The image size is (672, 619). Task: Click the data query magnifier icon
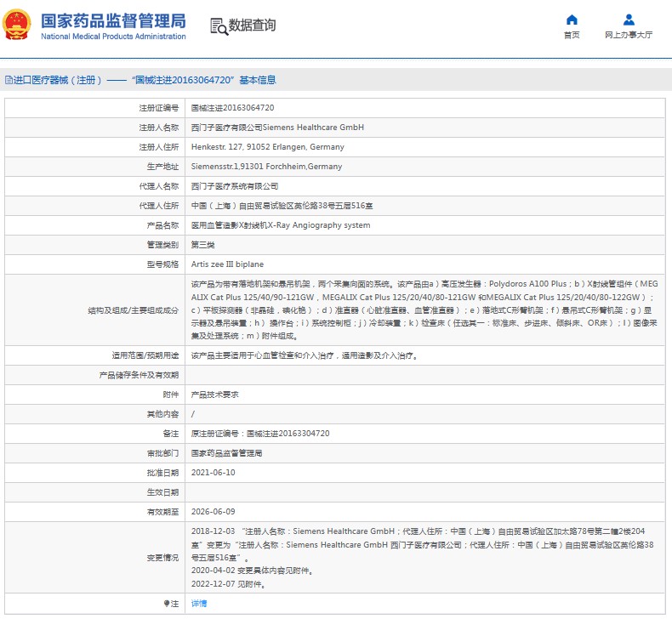point(219,26)
